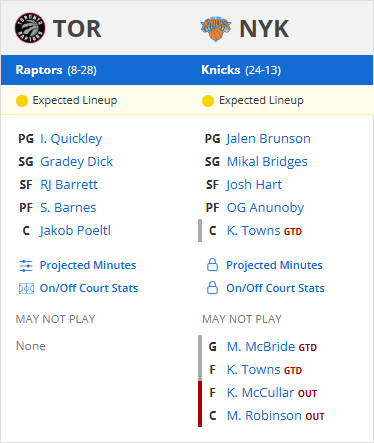
Task: Click the Raptors On/Off Court Stats court icon
Action: click(x=26, y=288)
